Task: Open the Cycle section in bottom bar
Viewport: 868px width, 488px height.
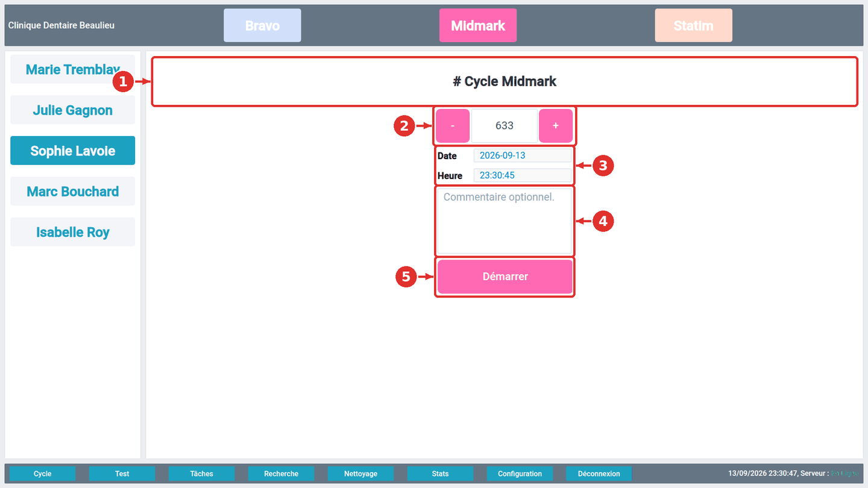Action: click(43, 474)
